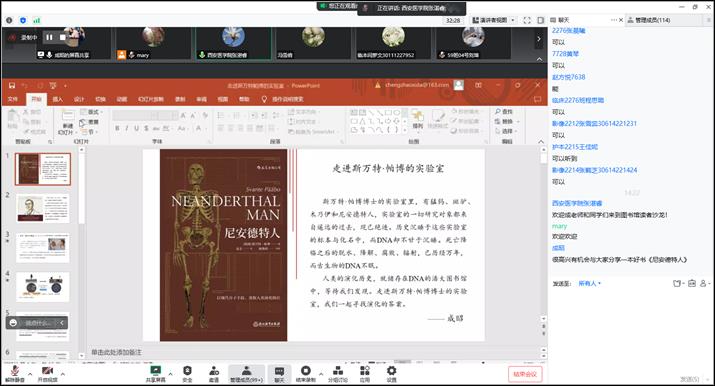715x386 pixels.
Task: Open the PowerPoint File (文件) tab
Action: (x=13, y=99)
